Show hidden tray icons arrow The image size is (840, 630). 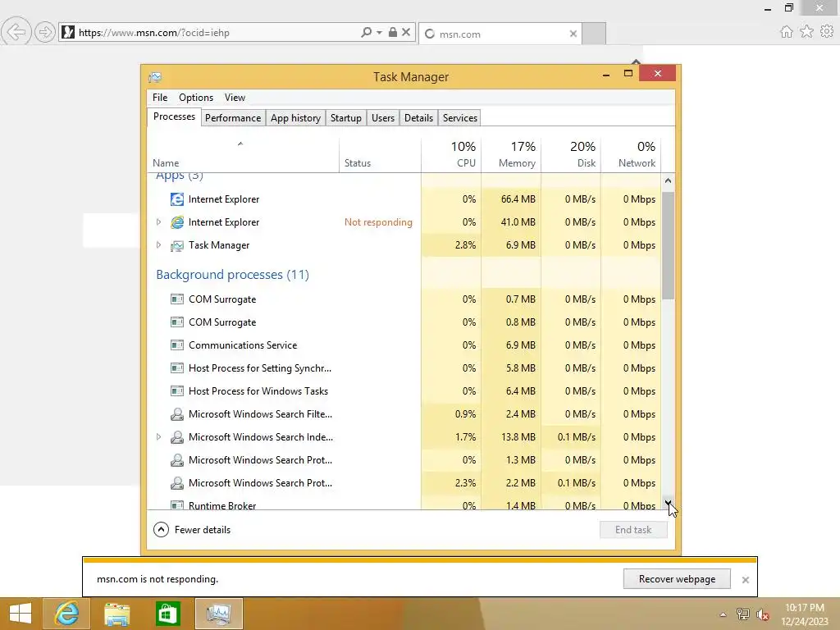click(x=723, y=614)
